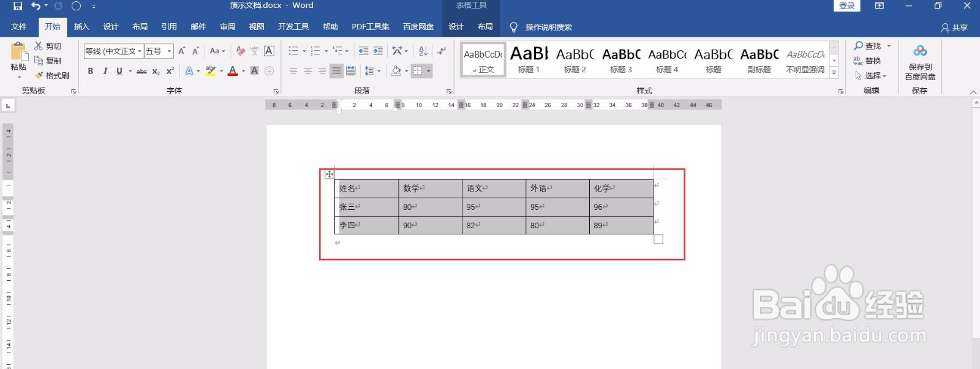Open the line spacing dropdown
This screenshot has width=980, height=369.
tap(372, 71)
